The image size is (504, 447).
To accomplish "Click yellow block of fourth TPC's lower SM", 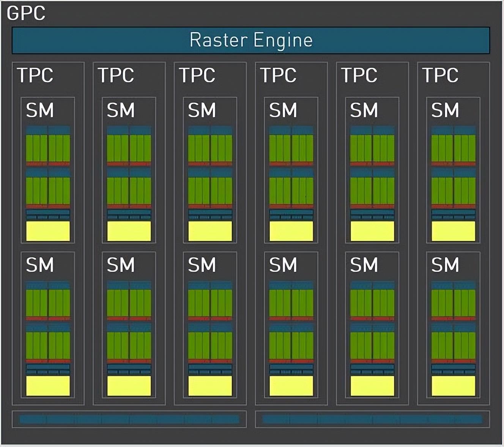I will (x=291, y=386).
